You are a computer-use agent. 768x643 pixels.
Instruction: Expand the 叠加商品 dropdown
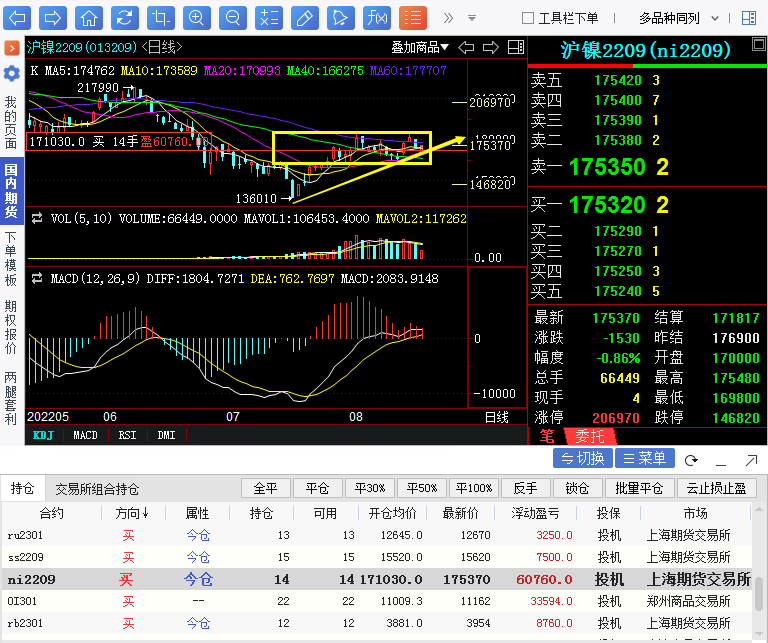(420, 47)
